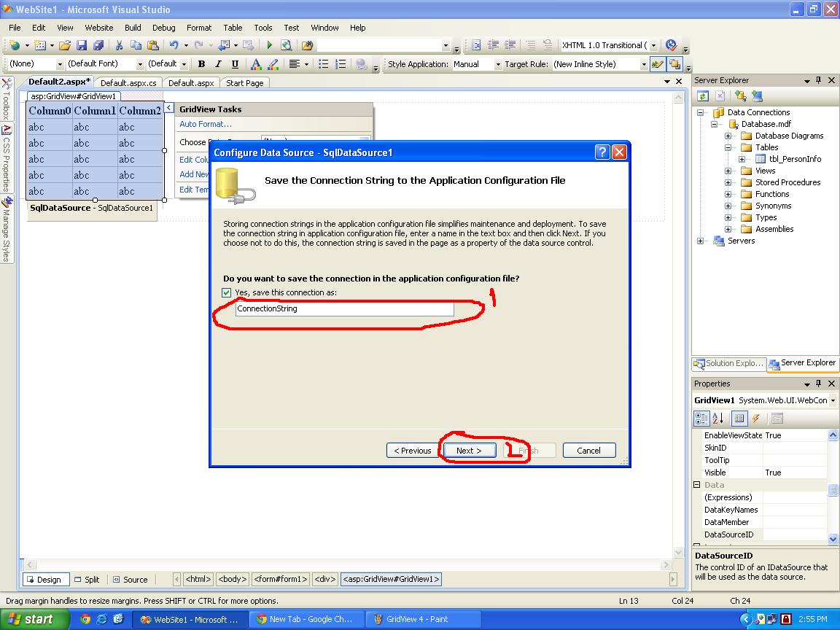840x630 pixels.
Task: Click the numbered list icon
Action: click(x=341, y=64)
